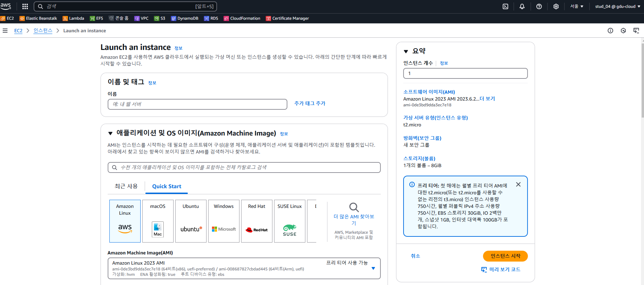Open CloudFormation favorite shortcut

coord(242,18)
